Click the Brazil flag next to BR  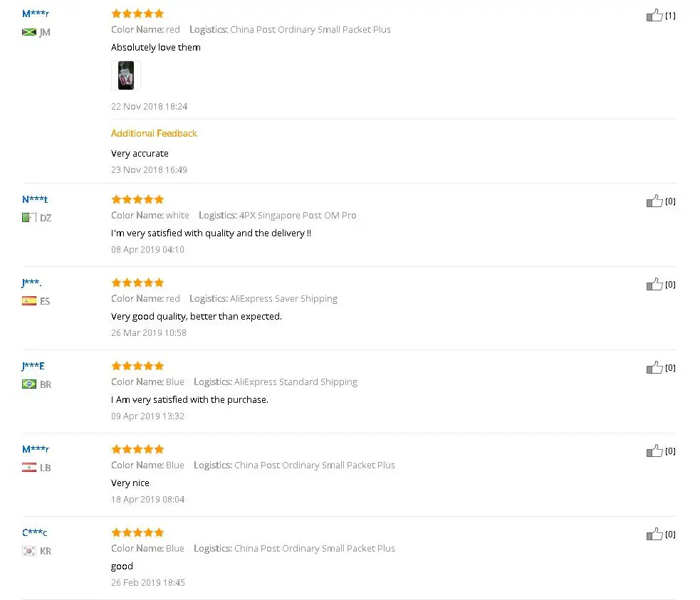29,384
